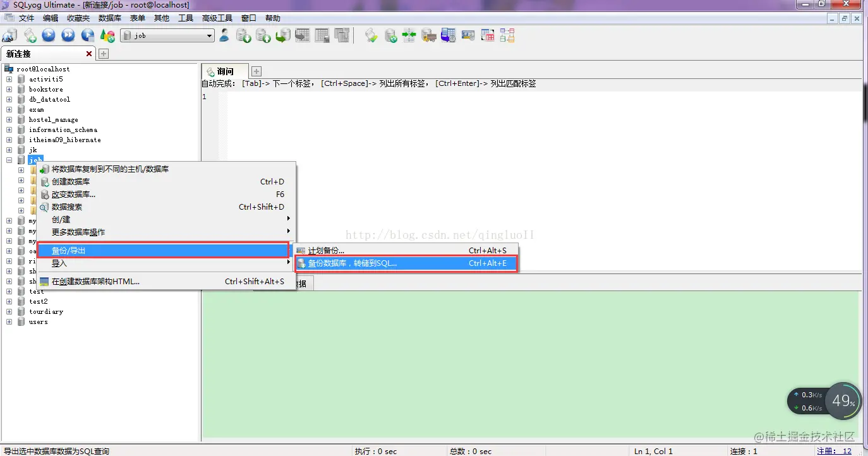
Task: Add a new connection tab with plus button
Action: click(x=104, y=54)
